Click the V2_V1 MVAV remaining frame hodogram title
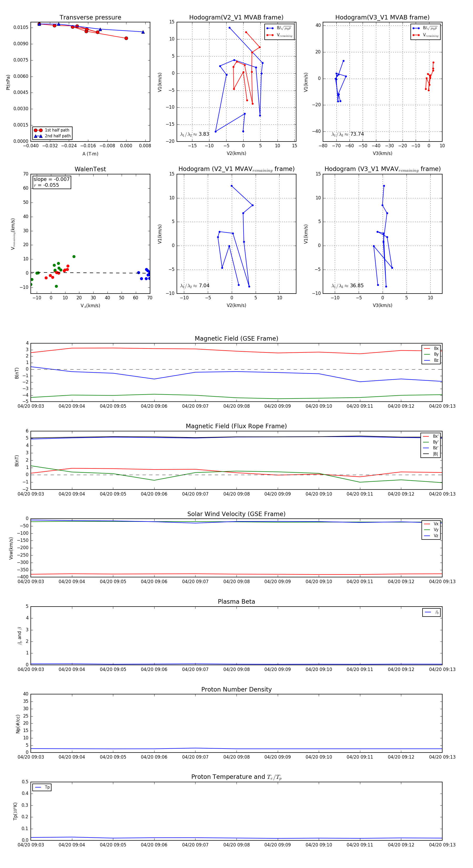Image resolution: width=473 pixels, height=868 pixels. 236,169
